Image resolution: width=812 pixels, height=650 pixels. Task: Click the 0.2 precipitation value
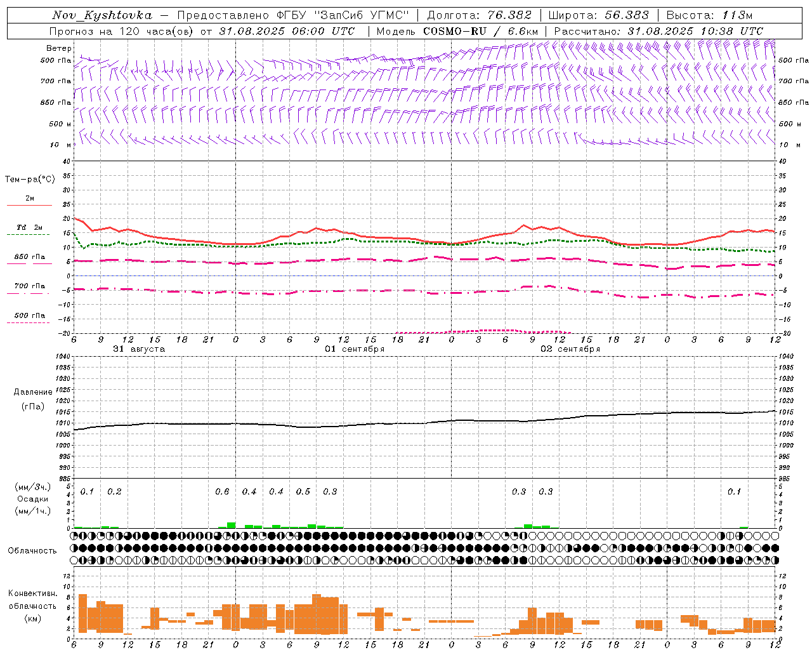click(x=114, y=492)
